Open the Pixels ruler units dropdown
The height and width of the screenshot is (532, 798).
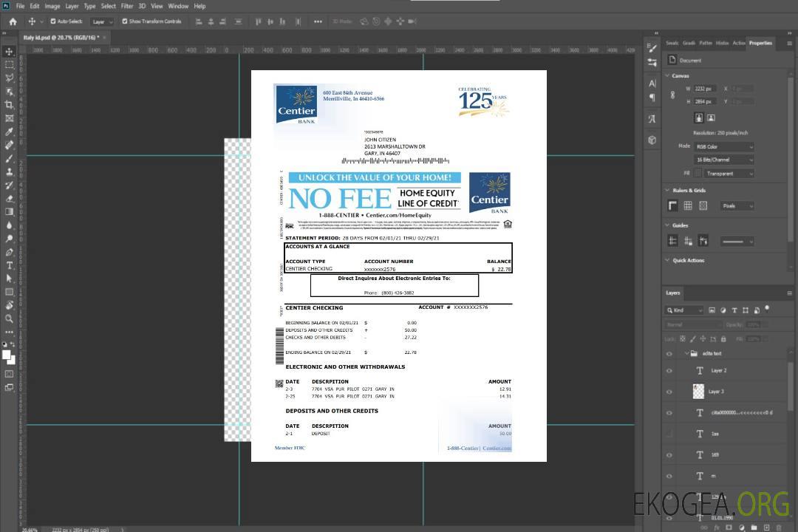tap(737, 206)
